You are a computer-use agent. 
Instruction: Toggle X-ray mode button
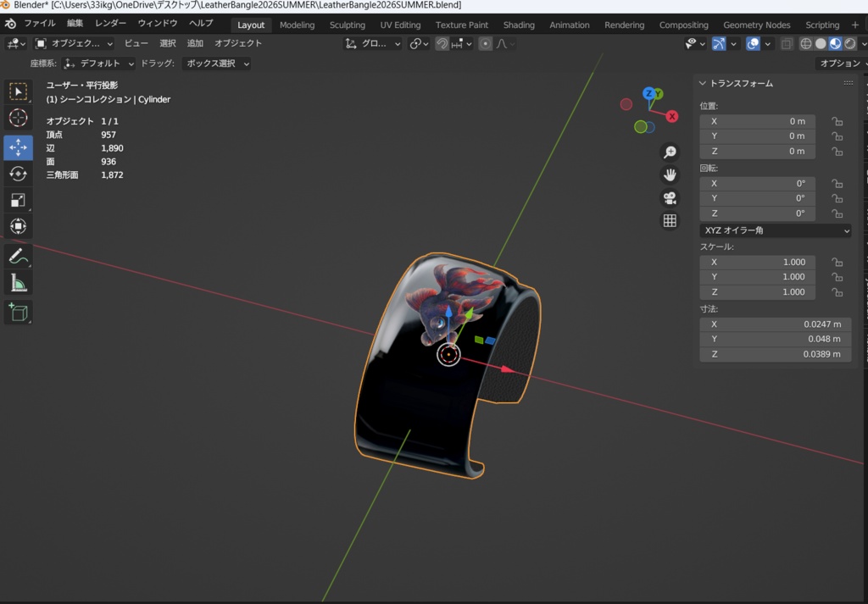click(787, 44)
